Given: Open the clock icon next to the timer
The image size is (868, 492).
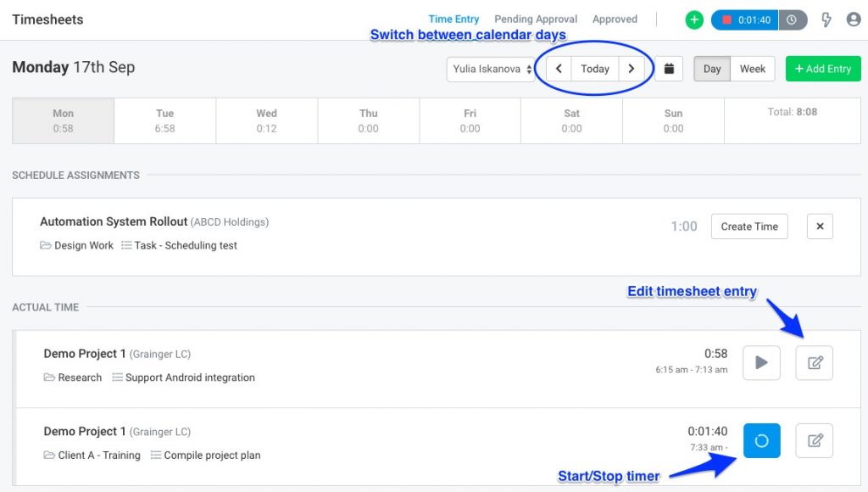Looking at the screenshot, I should (x=793, y=20).
